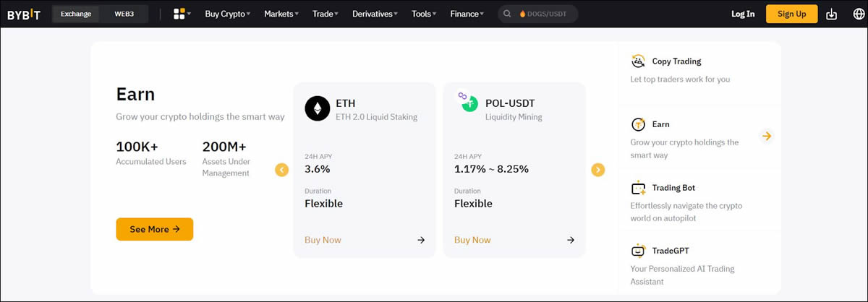Click the Bybit logo

[x=24, y=14]
